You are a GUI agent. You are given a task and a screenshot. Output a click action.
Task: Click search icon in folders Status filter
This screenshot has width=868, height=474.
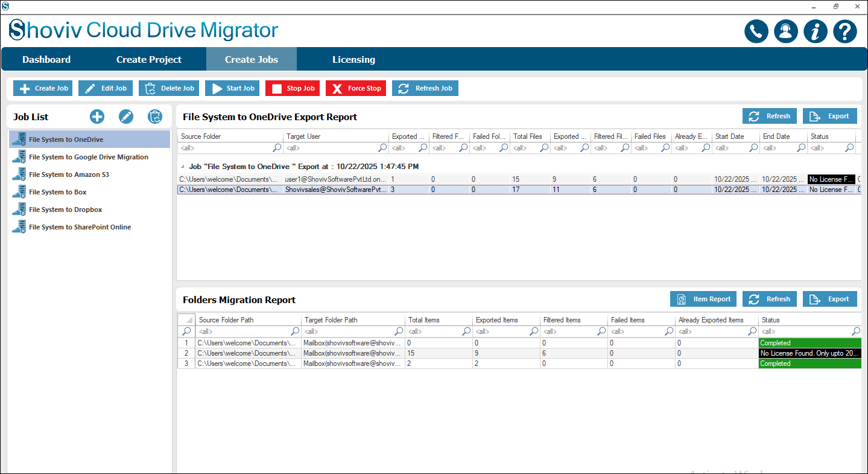click(x=856, y=331)
